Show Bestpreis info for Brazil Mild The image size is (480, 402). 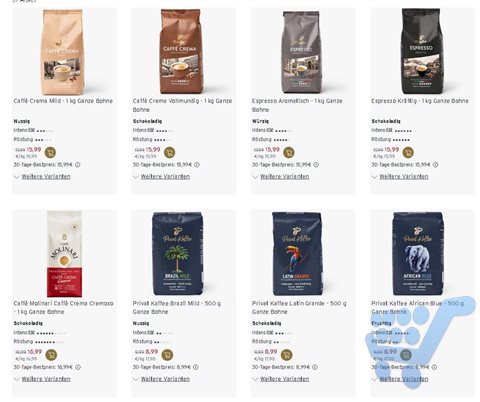pos(196,367)
